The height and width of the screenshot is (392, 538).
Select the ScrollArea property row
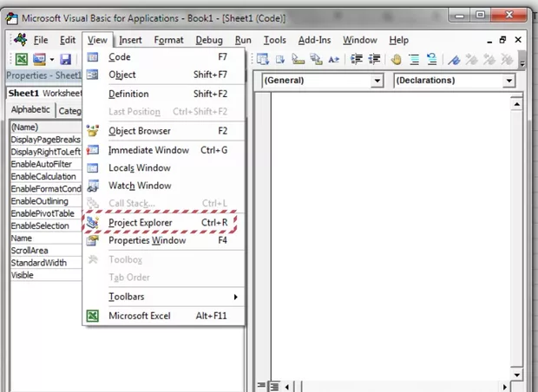46,251
